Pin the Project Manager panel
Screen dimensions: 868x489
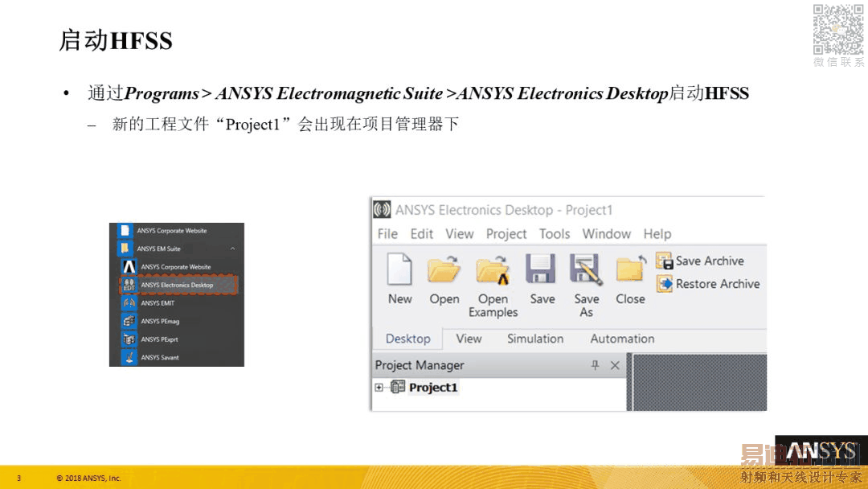(x=595, y=365)
